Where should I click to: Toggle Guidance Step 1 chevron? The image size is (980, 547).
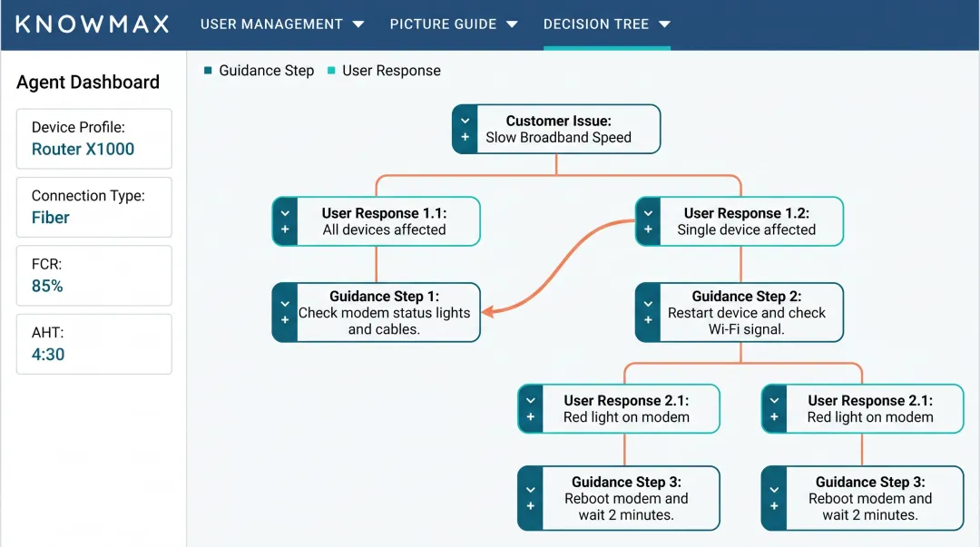285,304
